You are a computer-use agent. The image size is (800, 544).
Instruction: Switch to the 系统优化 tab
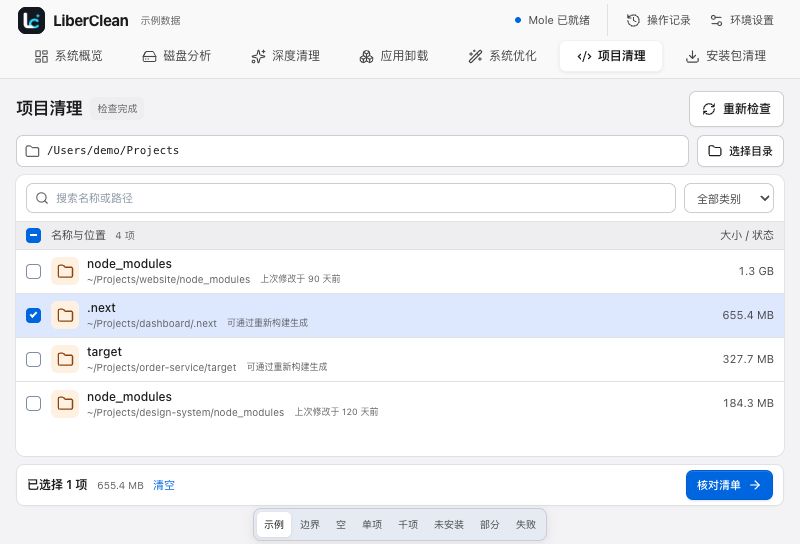503,56
